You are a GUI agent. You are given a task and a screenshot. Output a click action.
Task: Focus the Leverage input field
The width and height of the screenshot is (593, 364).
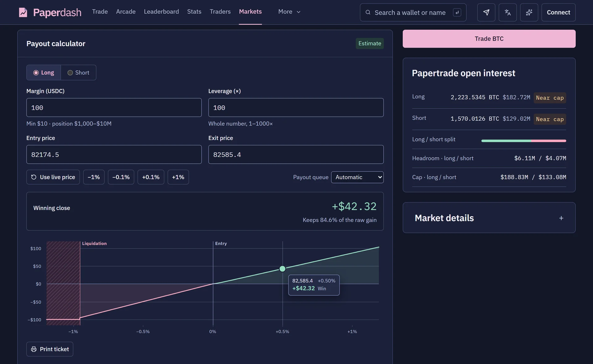click(296, 107)
